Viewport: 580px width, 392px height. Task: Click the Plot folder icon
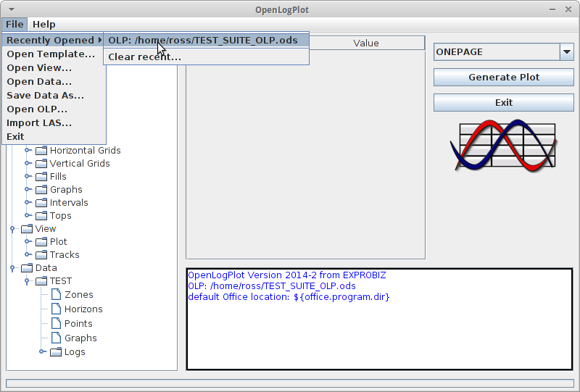[x=41, y=241]
